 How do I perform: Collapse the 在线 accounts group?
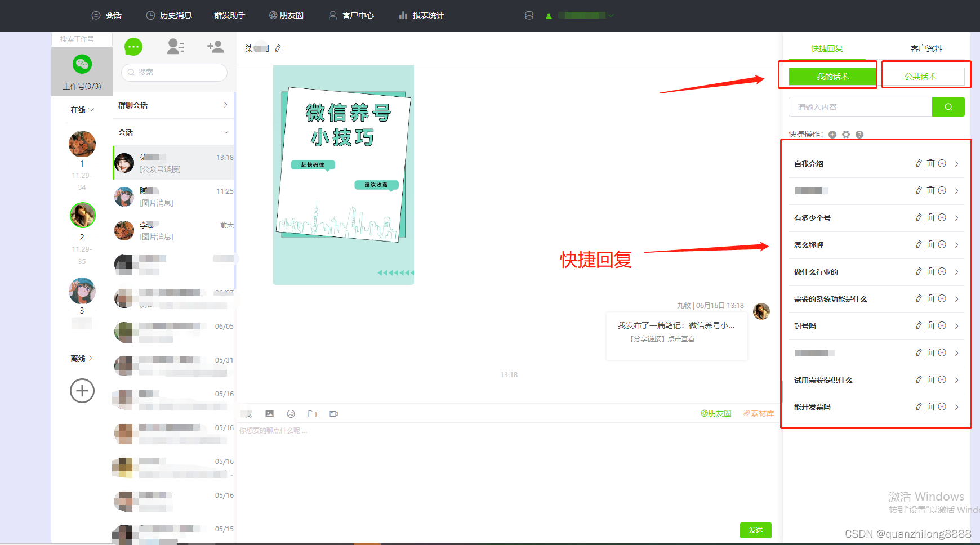(82, 110)
